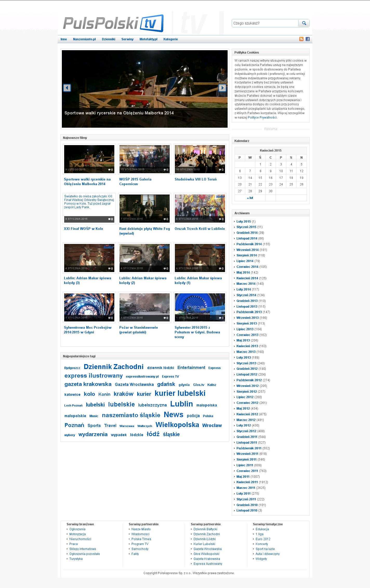
Task: Open the Facebook page icon
Action: click(307, 39)
